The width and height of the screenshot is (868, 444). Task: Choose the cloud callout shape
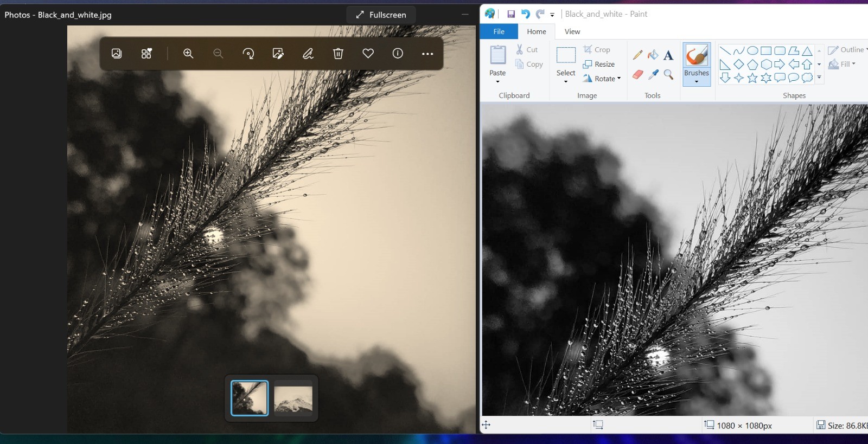point(807,78)
